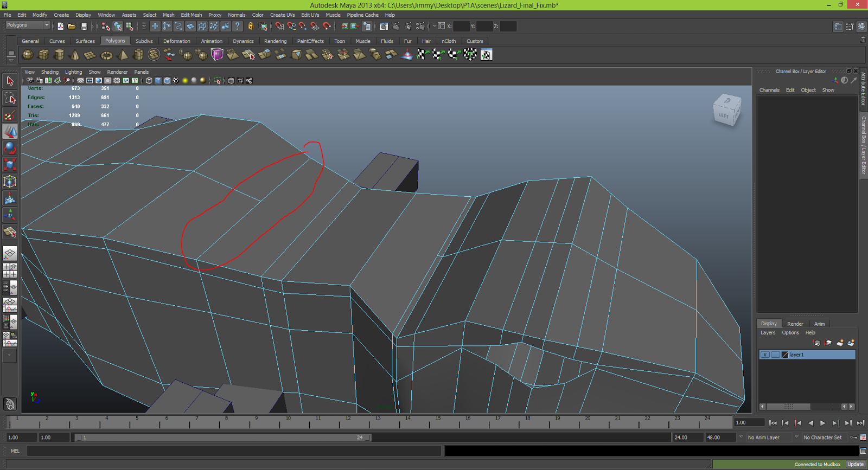
Task: Jump to the start of playback range
Action: (773, 423)
